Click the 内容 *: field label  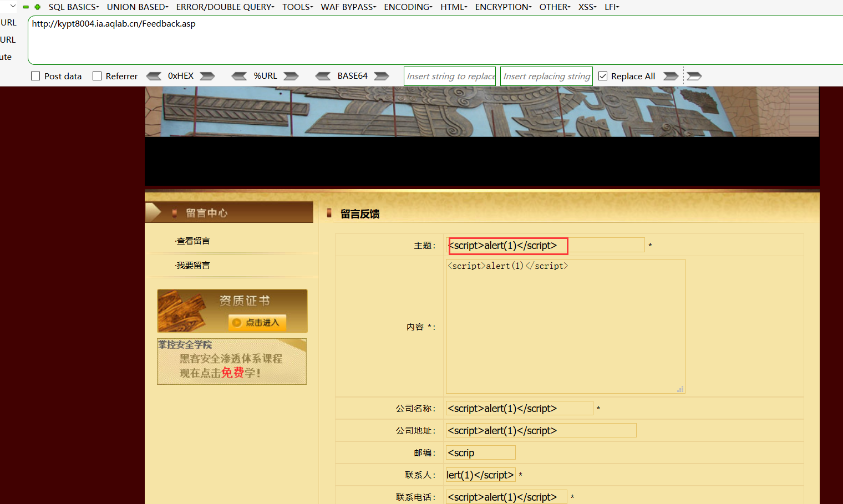(x=421, y=327)
